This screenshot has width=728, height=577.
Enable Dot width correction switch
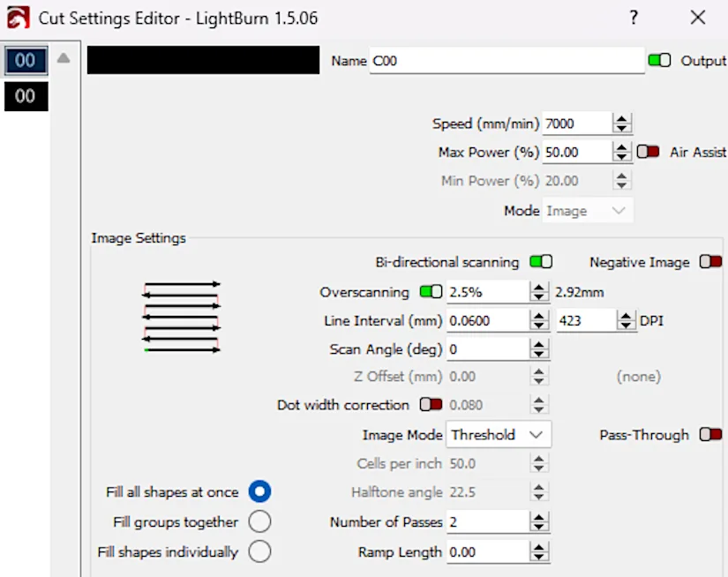point(431,404)
